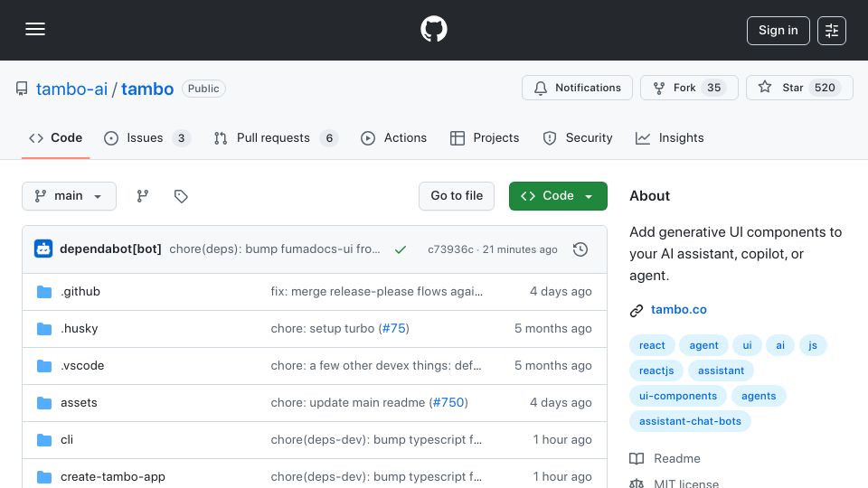The height and width of the screenshot is (488, 868).
Task: Go to the Actions tab
Action: 393,137
